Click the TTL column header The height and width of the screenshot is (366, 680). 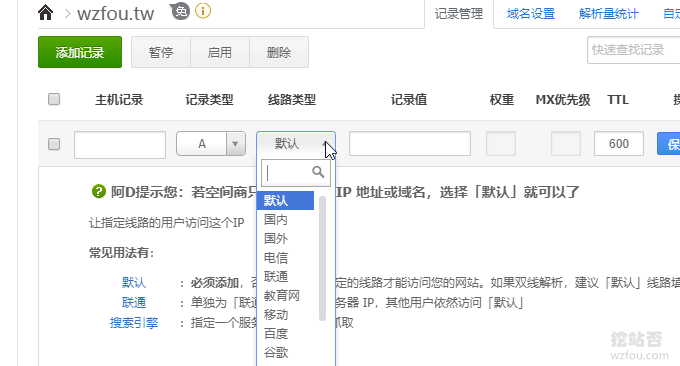point(618,100)
